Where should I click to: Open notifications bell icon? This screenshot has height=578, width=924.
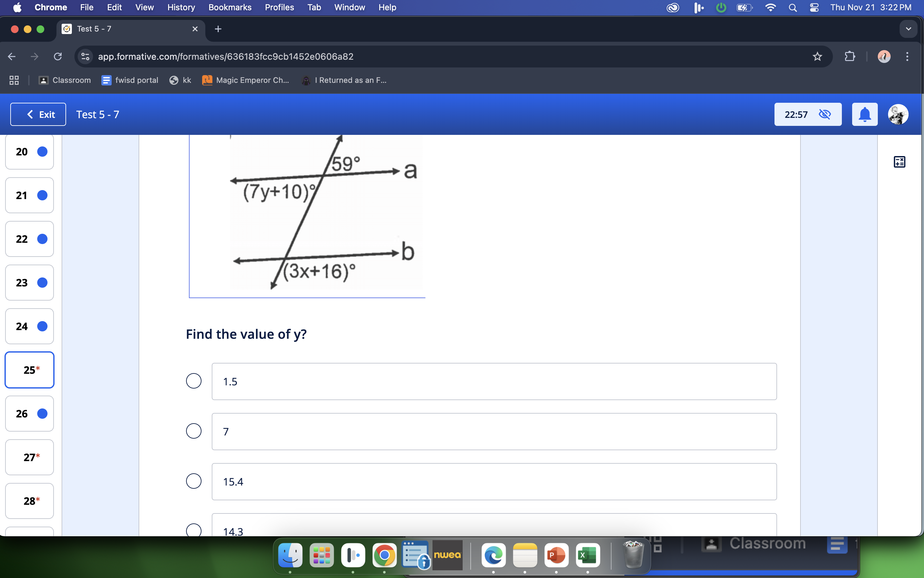[x=864, y=114]
